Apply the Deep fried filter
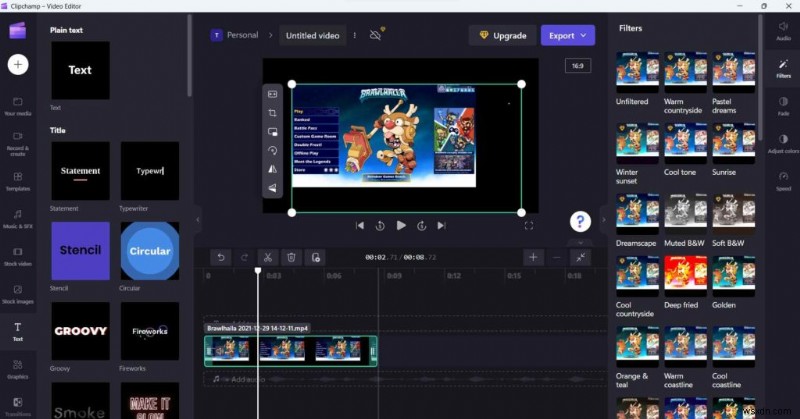This screenshot has width=800, height=419. click(x=685, y=276)
